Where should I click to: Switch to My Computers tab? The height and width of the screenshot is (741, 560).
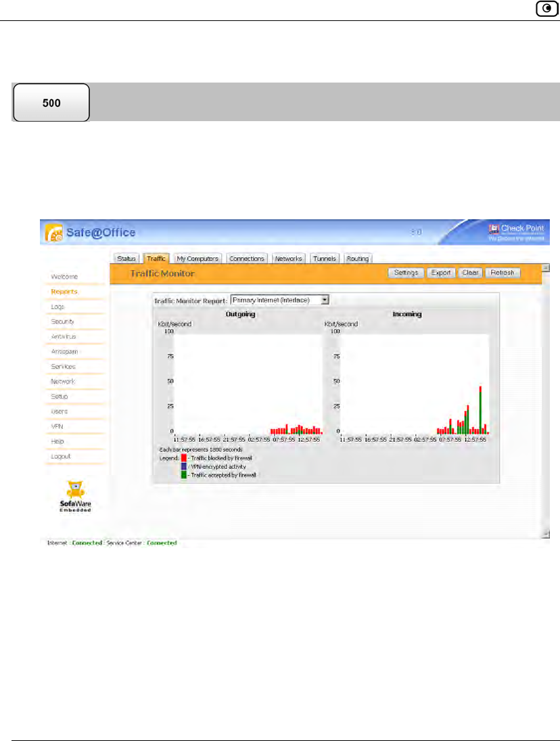click(197, 259)
